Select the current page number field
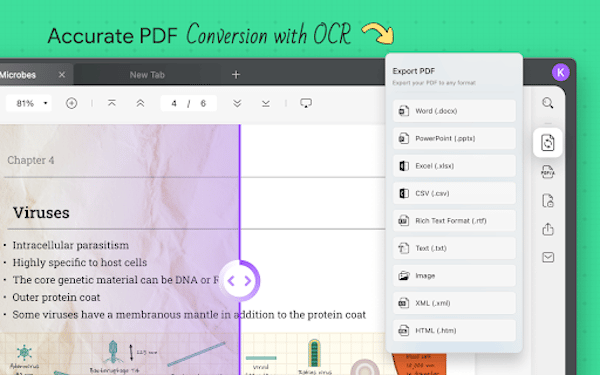Screen dimensions: 600x375 pos(174,103)
